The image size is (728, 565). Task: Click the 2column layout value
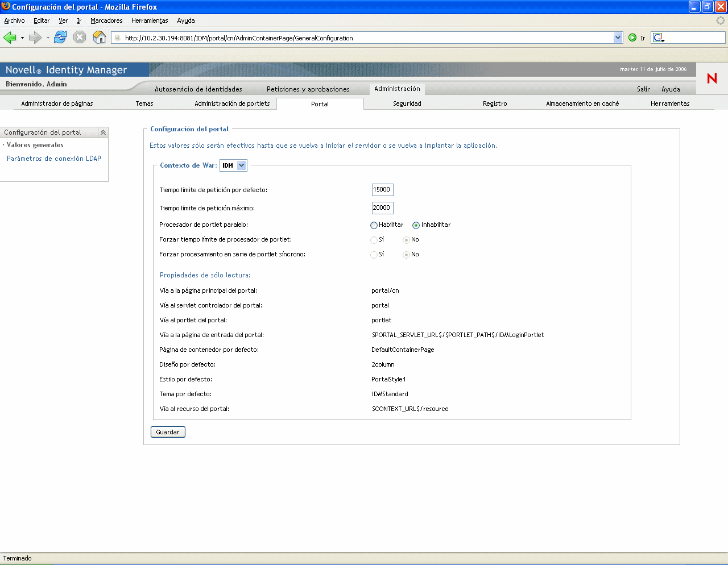tap(383, 364)
